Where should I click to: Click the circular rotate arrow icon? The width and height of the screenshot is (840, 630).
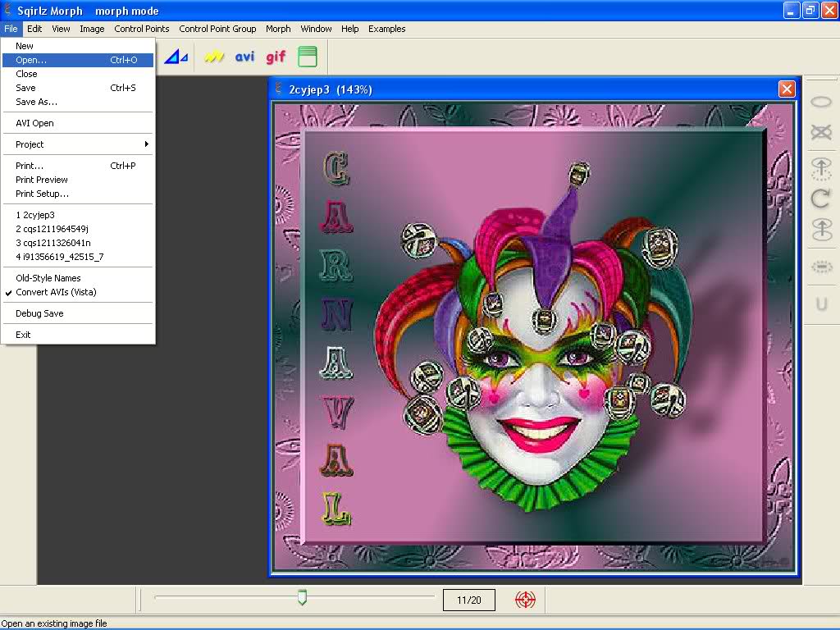[x=820, y=199]
